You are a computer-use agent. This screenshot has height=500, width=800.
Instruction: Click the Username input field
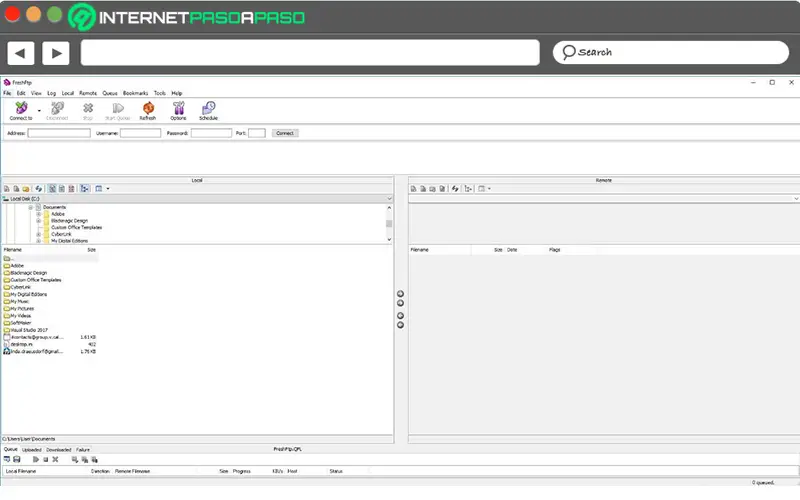click(x=140, y=133)
